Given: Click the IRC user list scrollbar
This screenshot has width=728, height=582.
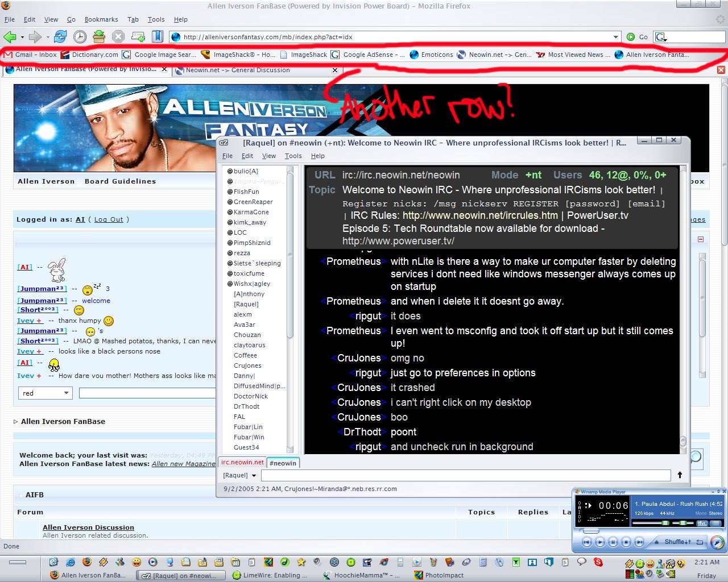Looking at the screenshot, I should coord(290,310).
